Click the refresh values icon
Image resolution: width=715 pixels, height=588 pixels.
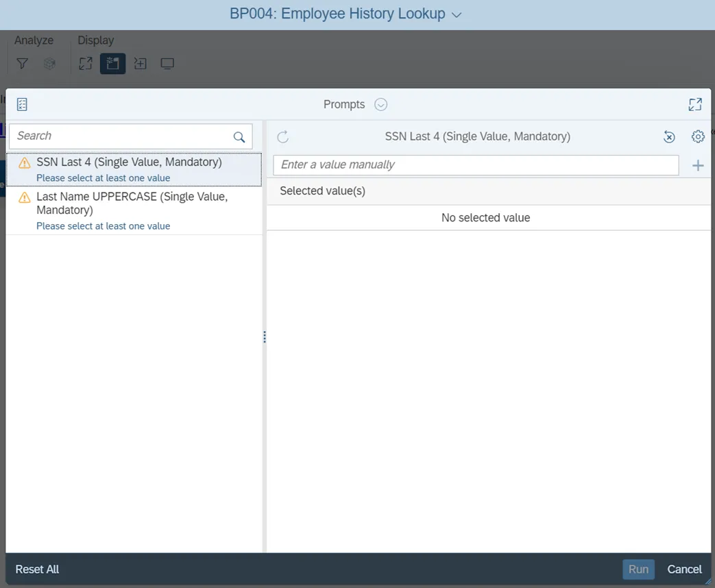coord(282,137)
